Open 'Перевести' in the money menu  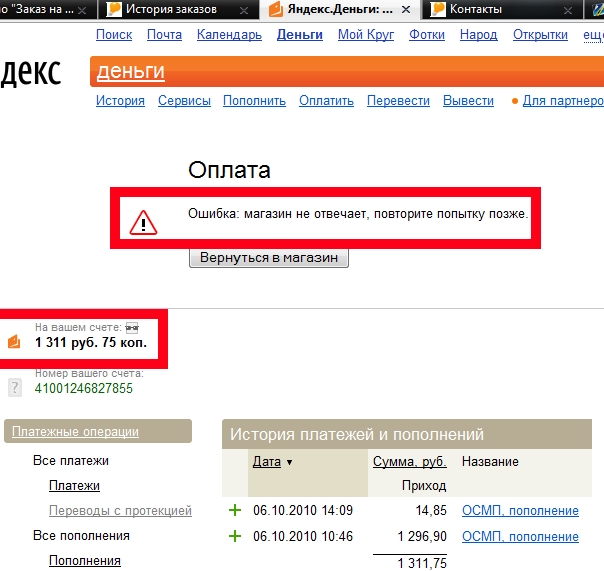pos(398,101)
